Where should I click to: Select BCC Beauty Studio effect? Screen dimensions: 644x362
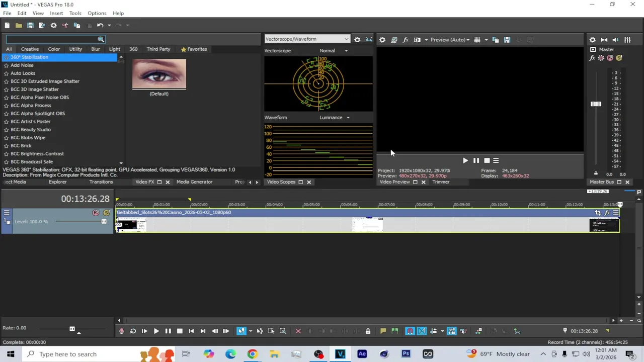[31, 130]
